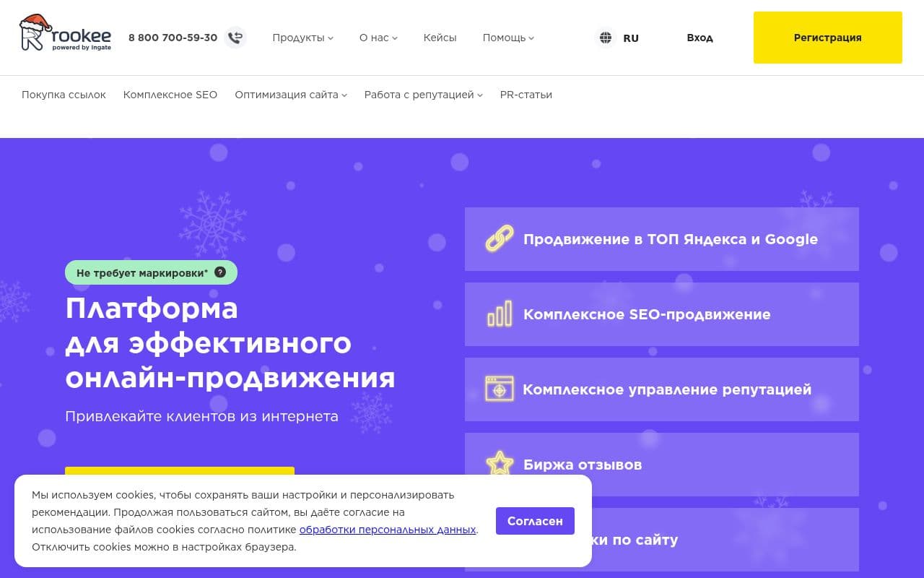Image resolution: width=924 pixels, height=578 pixels.
Task: Click the Вход login link
Action: coord(699,38)
